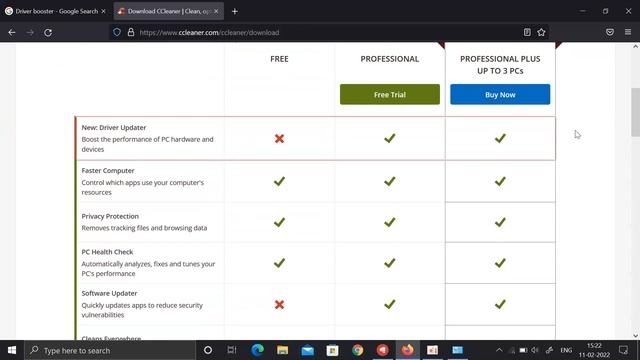Select the Download CCleaner tab
This screenshot has height=360, width=640.
pyautogui.click(x=168, y=11)
